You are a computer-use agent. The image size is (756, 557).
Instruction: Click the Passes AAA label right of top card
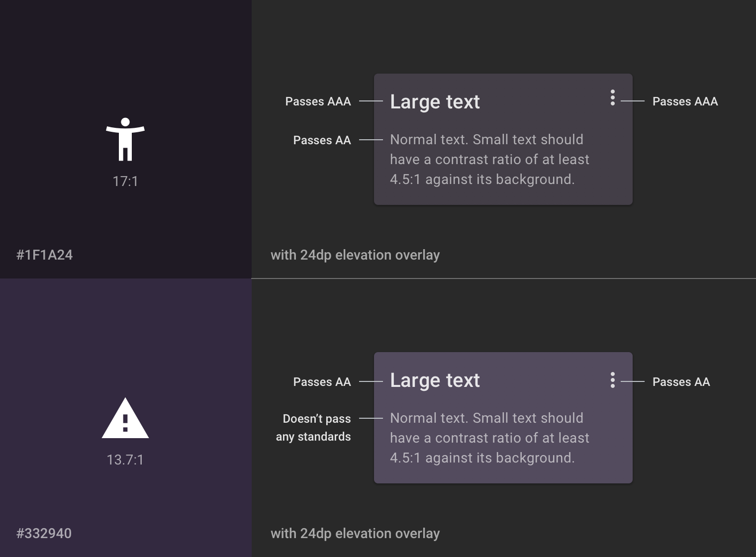point(685,101)
